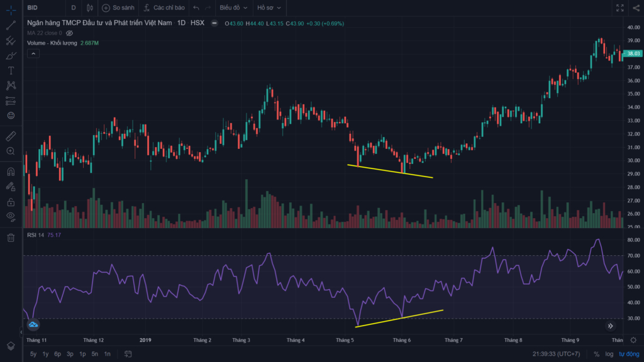Click the 21:39:33 (UTC+7) timezone selector

click(557, 354)
